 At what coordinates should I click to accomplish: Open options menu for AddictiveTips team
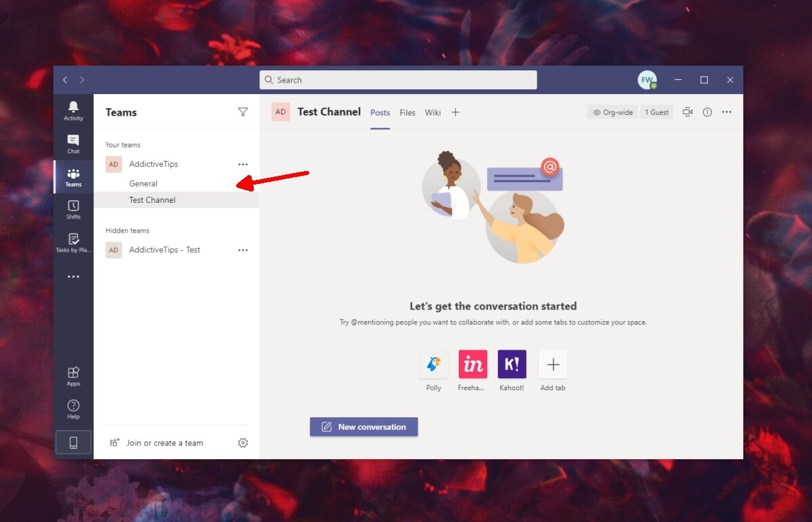[243, 164]
